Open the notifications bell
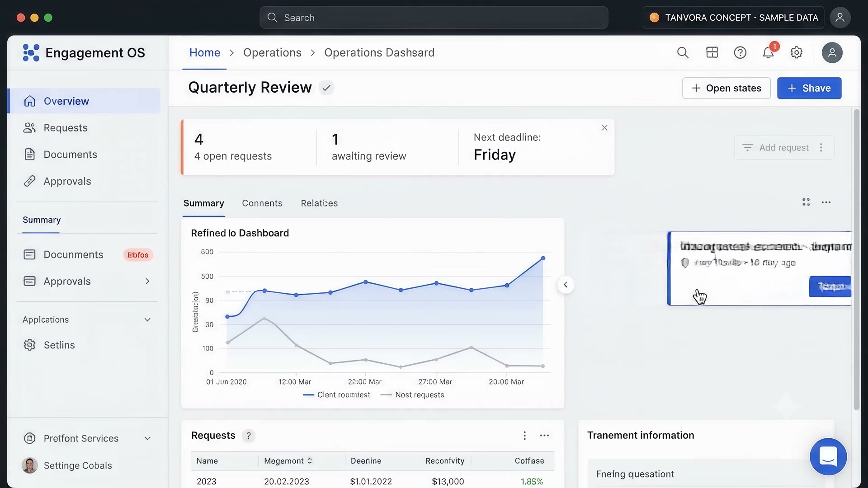 pos(768,53)
